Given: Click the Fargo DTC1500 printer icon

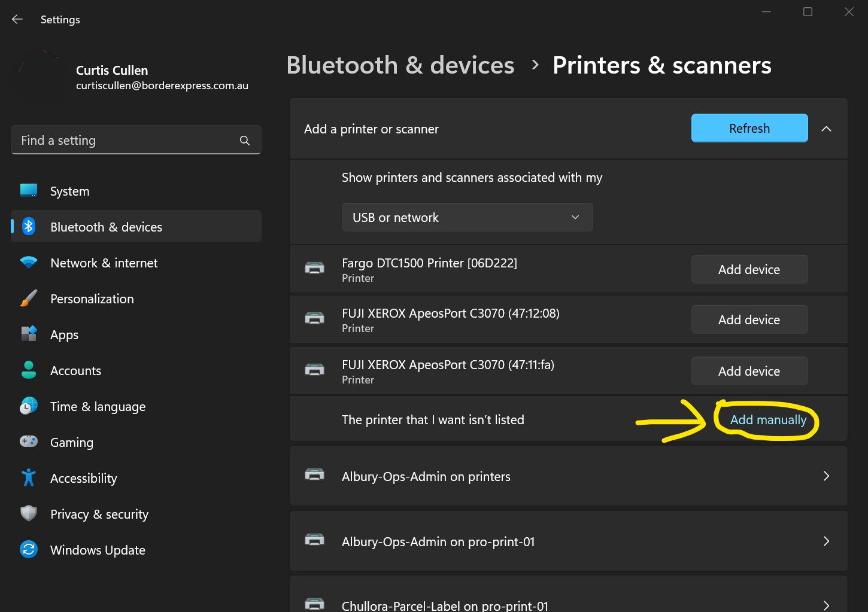Looking at the screenshot, I should tap(314, 268).
